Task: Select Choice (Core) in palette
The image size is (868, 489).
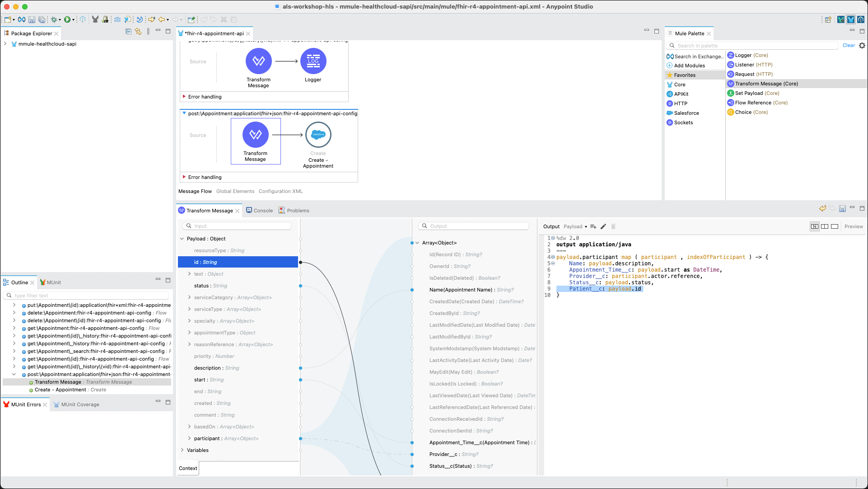Action: [747, 112]
